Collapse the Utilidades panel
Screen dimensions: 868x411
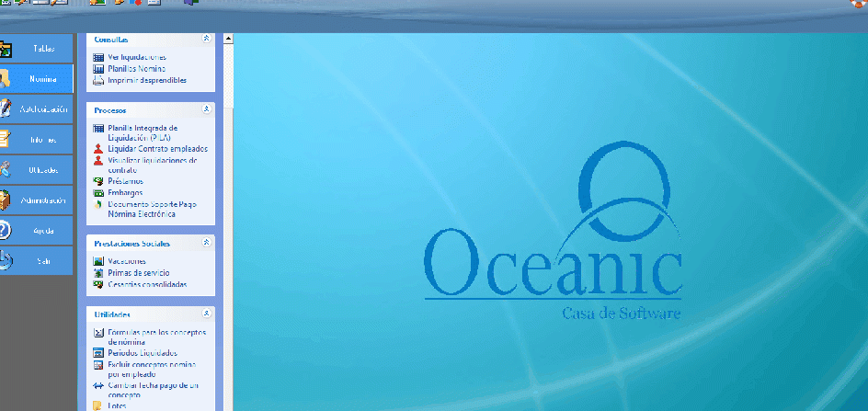pos(206,314)
